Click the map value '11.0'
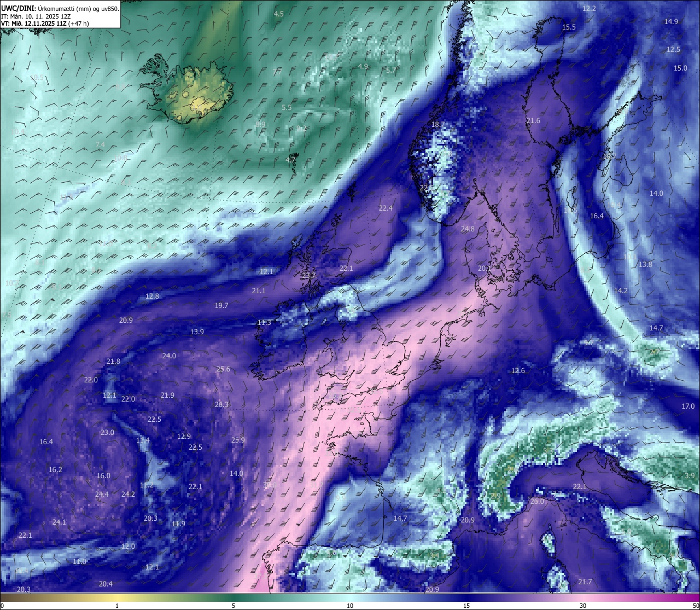This screenshot has height=610, width=700. click(x=79, y=561)
